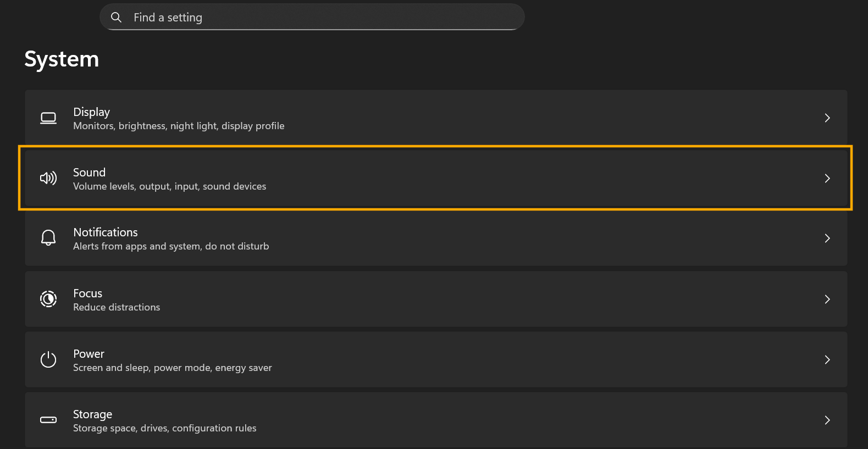Image resolution: width=868 pixels, height=449 pixels.
Task: Click the Find a setting search box
Action: tap(312, 17)
